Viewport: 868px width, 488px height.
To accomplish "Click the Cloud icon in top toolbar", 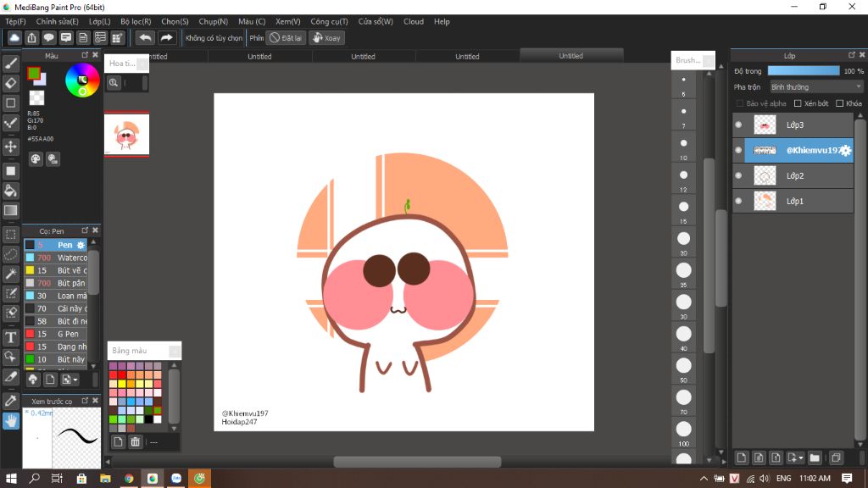I will tap(14, 37).
